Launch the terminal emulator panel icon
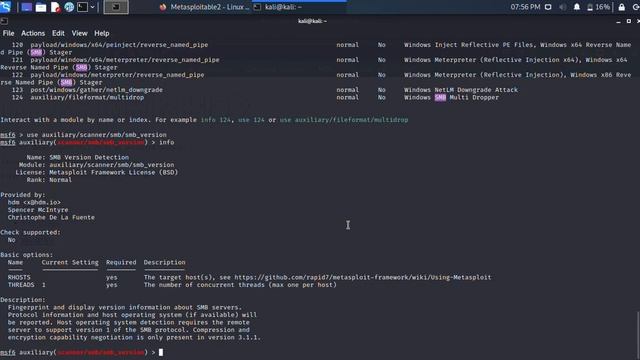Screen dimensions: 640x360 [x=82, y=7]
